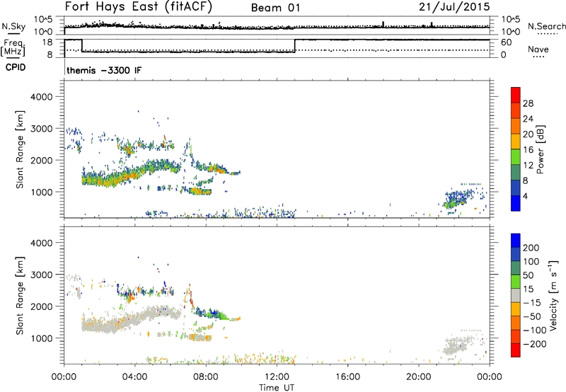The width and height of the screenshot is (566, 392).
Task: Click the '20:00' time axis label
Action: (x=419, y=377)
